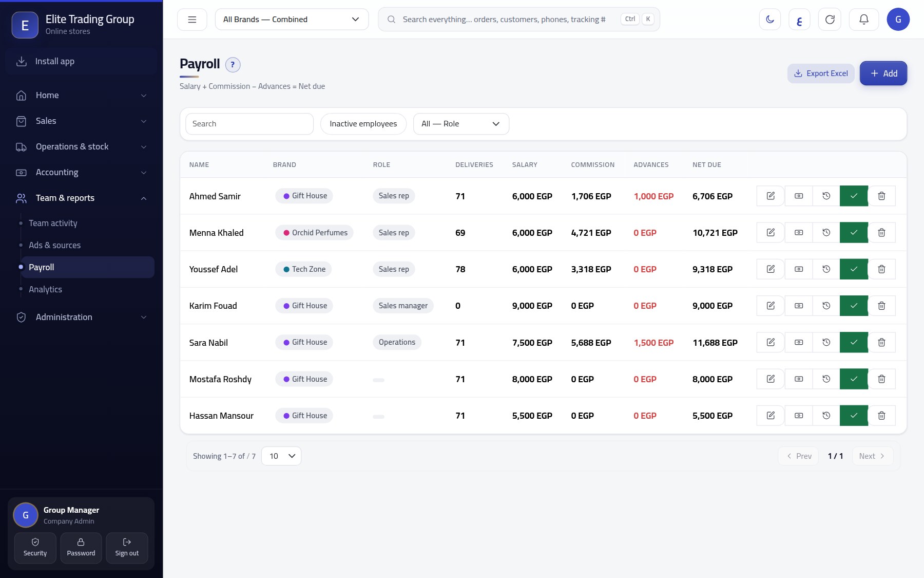Open Password change button

[81, 548]
